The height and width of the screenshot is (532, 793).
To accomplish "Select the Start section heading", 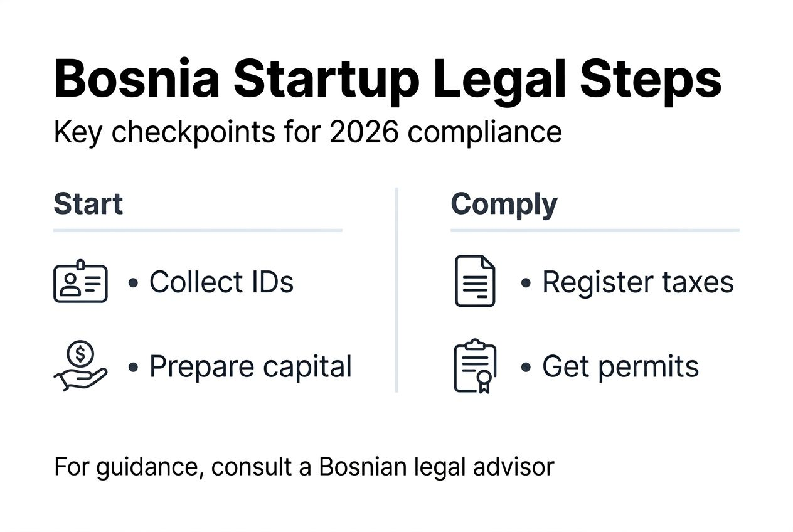I will pyautogui.click(x=88, y=205).
